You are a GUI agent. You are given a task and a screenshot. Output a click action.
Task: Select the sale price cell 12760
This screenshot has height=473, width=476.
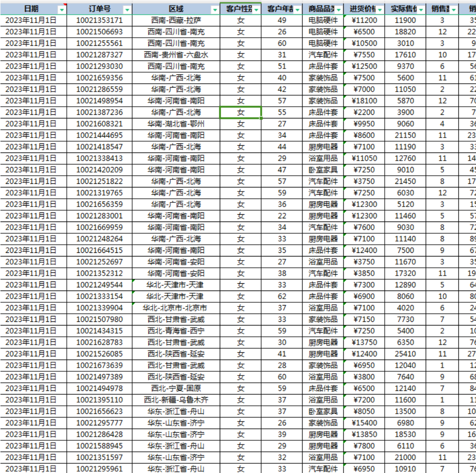(405, 158)
